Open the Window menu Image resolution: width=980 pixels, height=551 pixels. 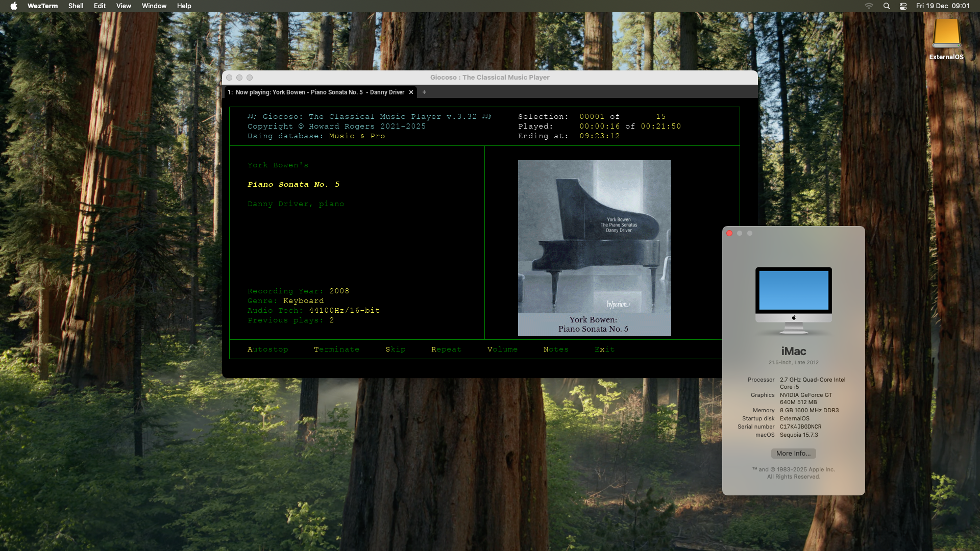click(x=154, y=6)
